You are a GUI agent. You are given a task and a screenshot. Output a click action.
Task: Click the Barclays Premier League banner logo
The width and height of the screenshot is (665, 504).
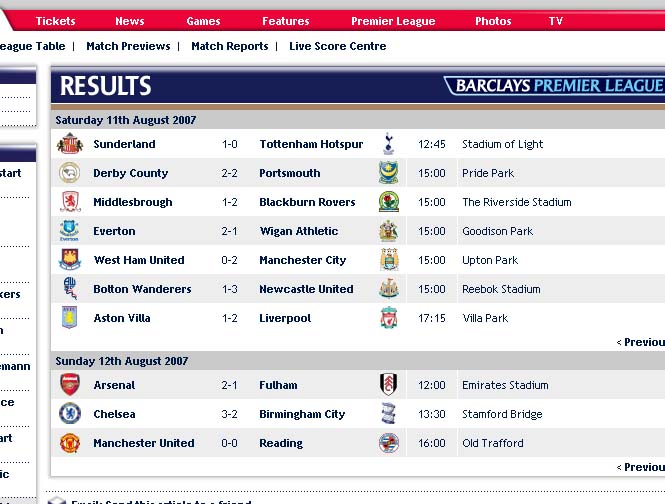tap(555, 86)
